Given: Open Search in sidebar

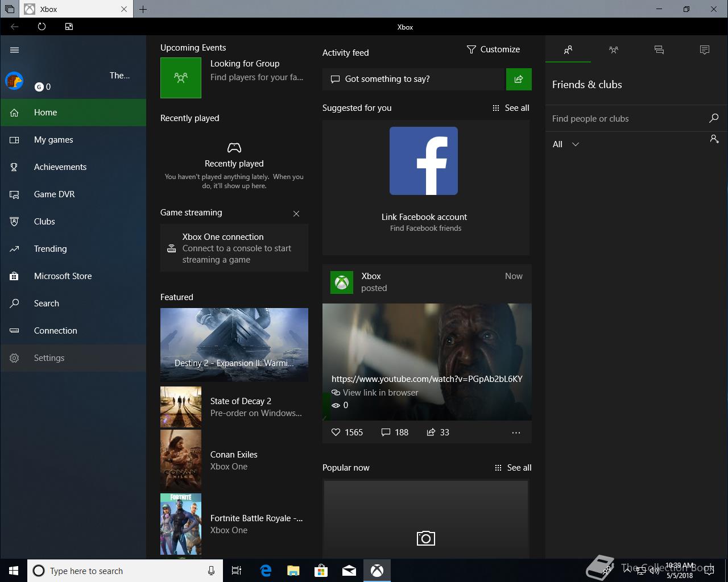Looking at the screenshot, I should click(x=73, y=304).
